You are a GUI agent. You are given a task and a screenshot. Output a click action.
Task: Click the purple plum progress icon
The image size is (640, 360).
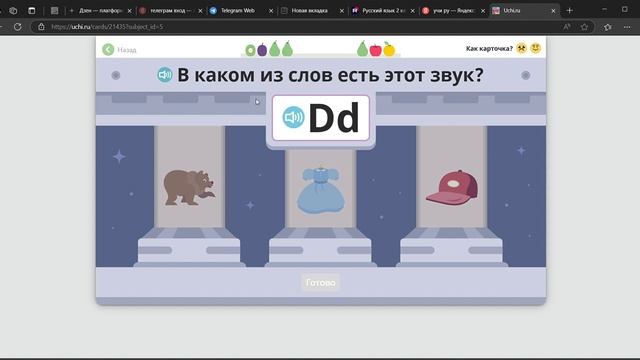(x=262, y=50)
